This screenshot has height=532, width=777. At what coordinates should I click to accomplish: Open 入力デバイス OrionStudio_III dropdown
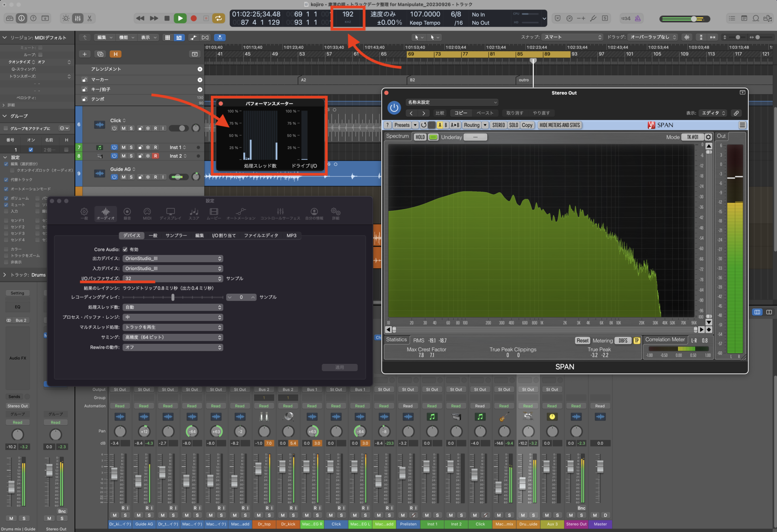pyautogui.click(x=173, y=269)
